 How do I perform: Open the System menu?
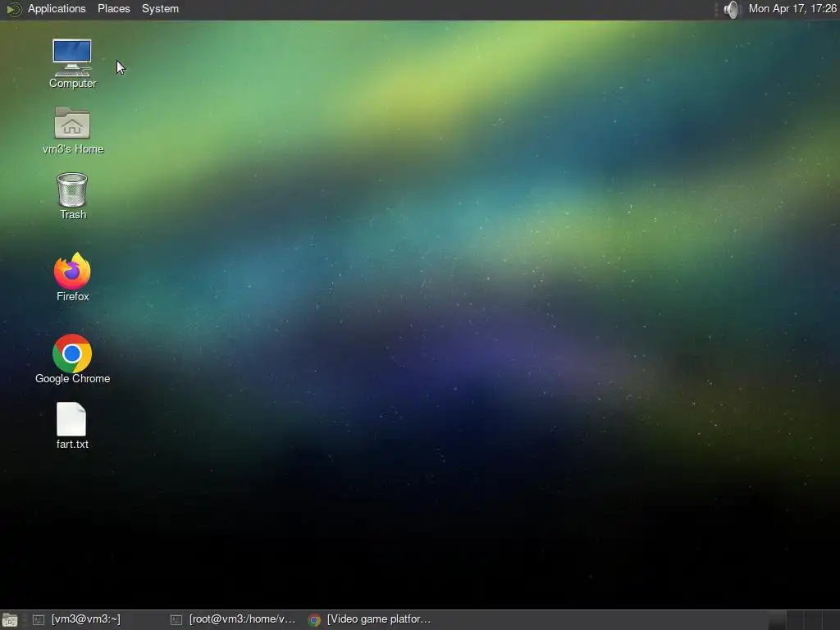[x=160, y=8]
